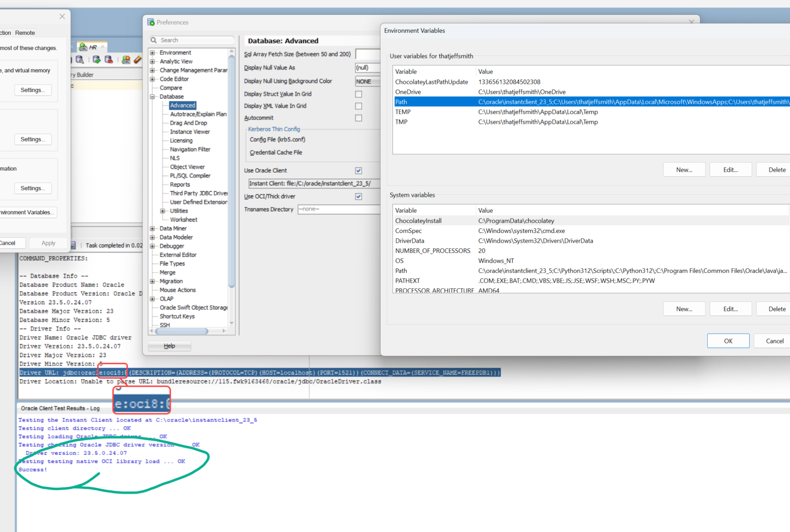Select Autotrace/Explain Plan preference page

coord(198,114)
